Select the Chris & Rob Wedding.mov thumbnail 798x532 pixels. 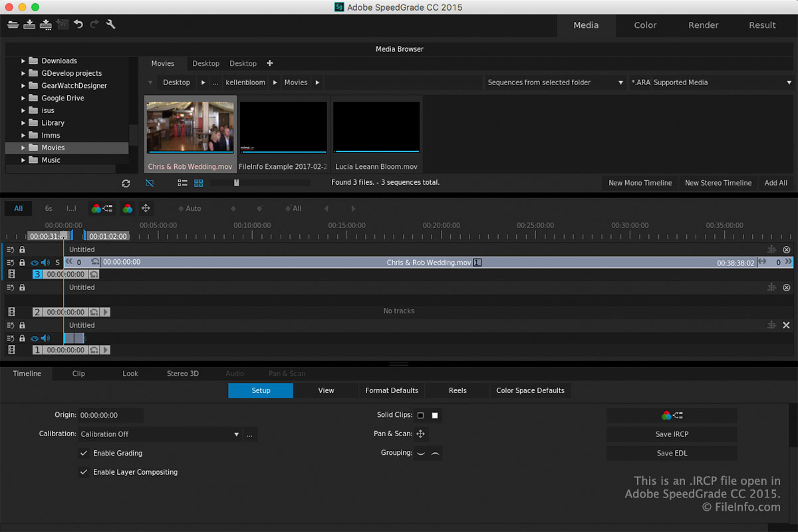[190, 134]
